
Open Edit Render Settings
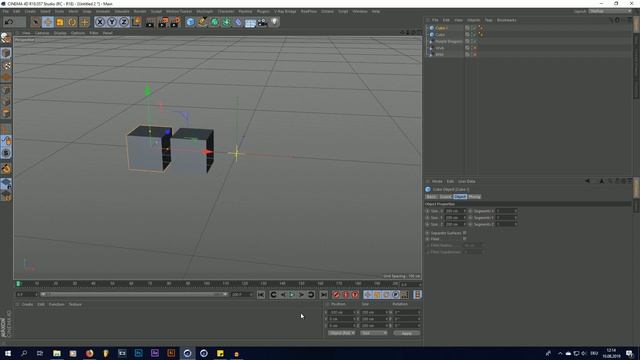pos(176,22)
